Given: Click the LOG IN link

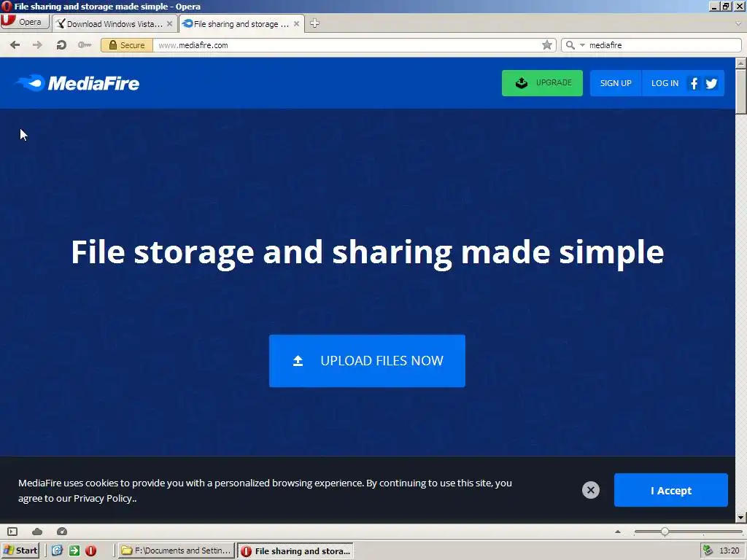Looking at the screenshot, I should pos(665,83).
